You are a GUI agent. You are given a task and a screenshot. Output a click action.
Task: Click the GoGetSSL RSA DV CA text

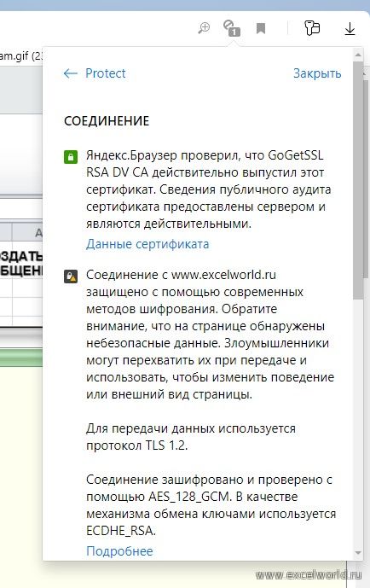[x=209, y=189]
